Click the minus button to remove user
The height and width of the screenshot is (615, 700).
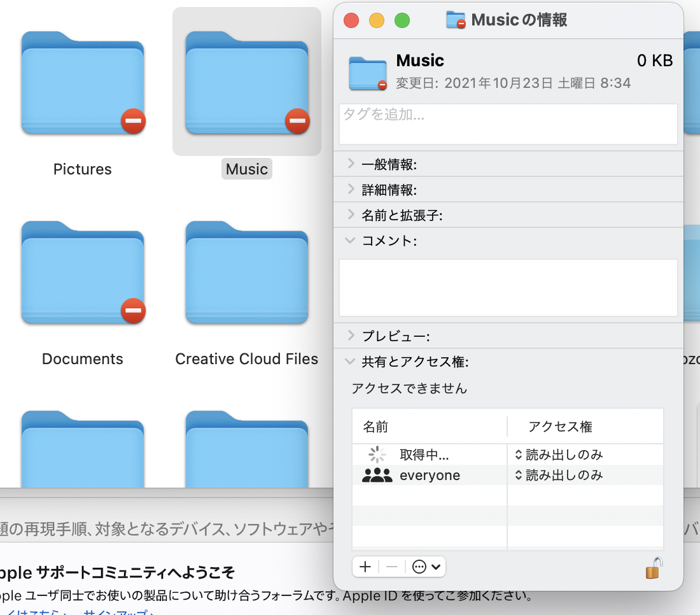pos(392,567)
